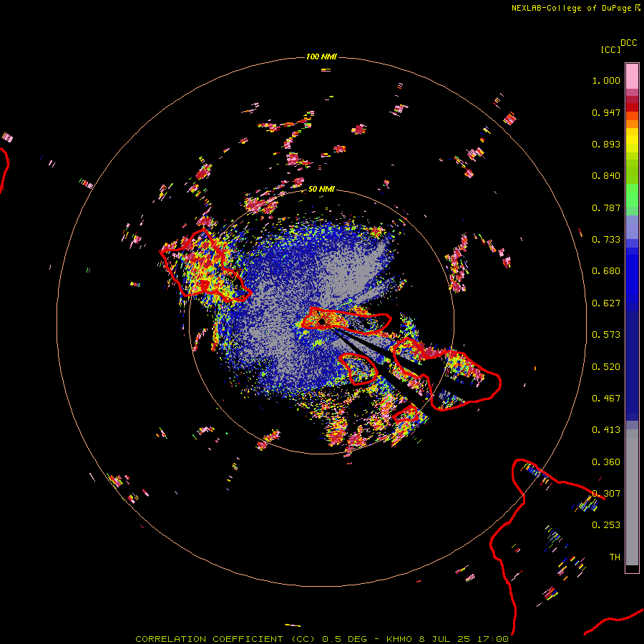Click the 0.467 color scale value
Viewport: 644px width, 644px height.
[606, 399]
